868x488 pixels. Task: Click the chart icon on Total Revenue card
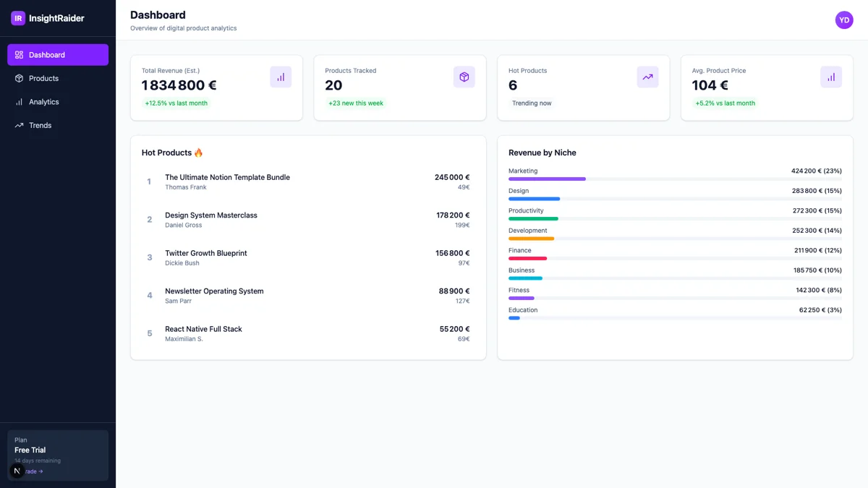click(x=281, y=76)
